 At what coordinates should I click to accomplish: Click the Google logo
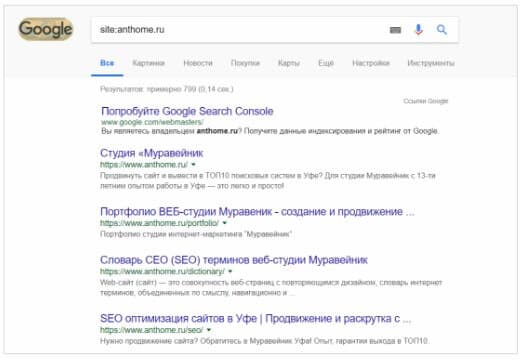pyautogui.click(x=46, y=29)
